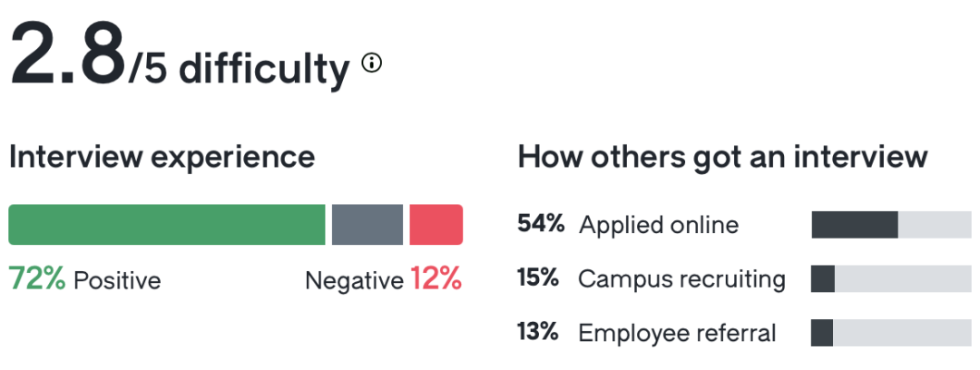The height and width of the screenshot is (370, 980).
Task: Click the red 12% figure
Action: [x=436, y=279]
